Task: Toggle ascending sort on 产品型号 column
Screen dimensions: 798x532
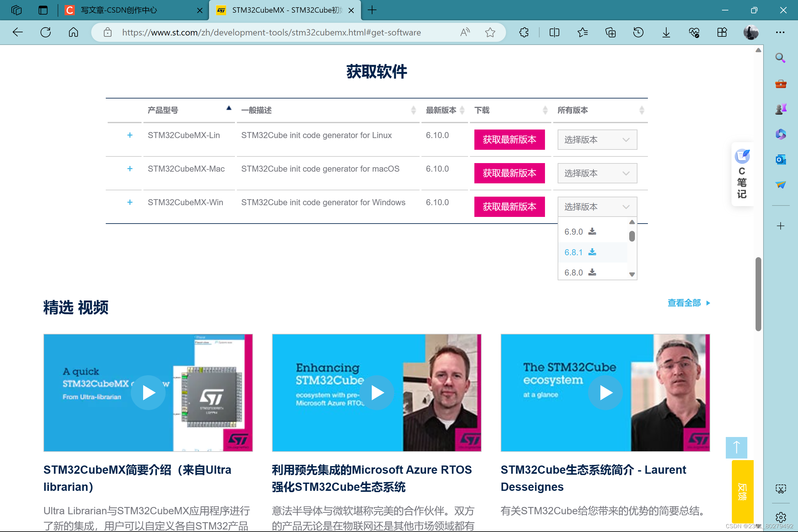Action: (x=229, y=108)
